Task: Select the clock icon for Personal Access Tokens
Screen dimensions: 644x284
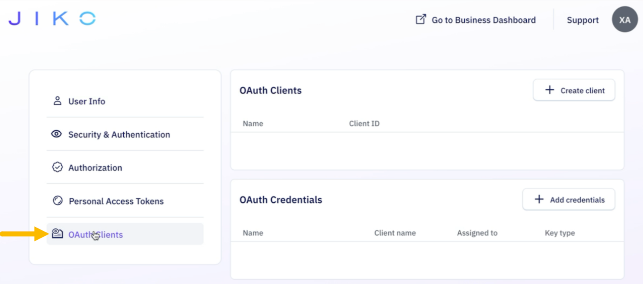Action: click(58, 201)
